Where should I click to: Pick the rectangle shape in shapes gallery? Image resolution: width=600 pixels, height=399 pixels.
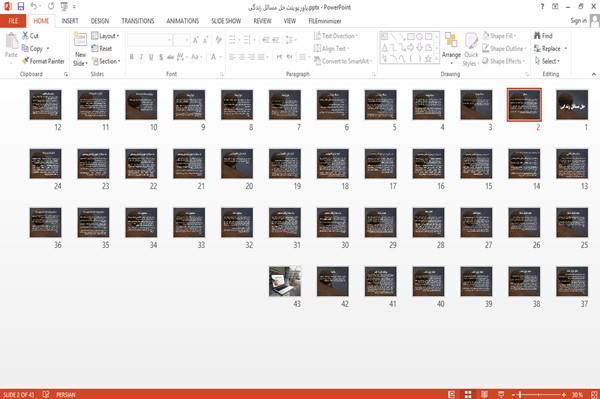[411, 37]
